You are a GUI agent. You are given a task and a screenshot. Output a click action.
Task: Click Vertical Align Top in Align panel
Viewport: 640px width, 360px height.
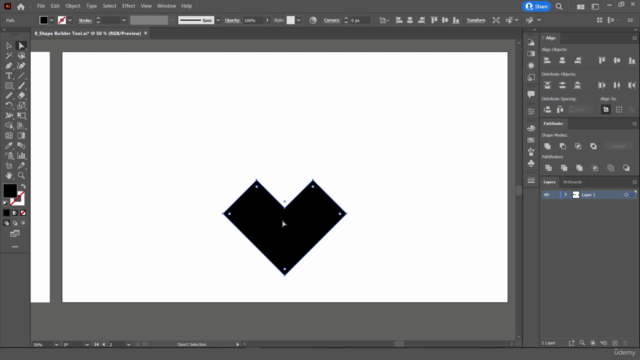602,60
